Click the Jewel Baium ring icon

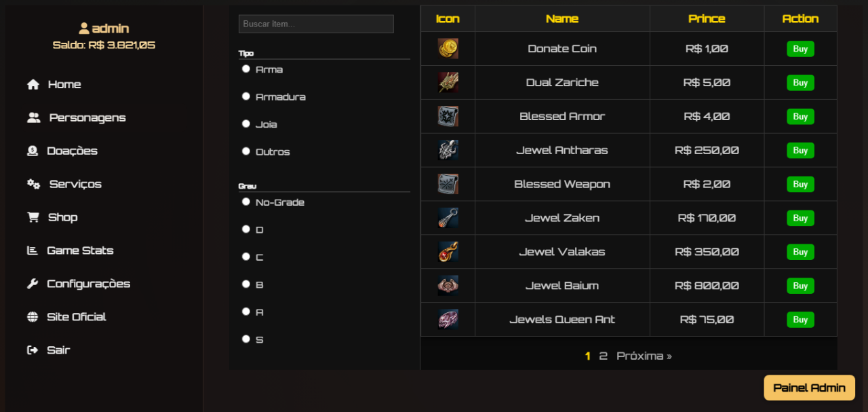pyautogui.click(x=448, y=286)
